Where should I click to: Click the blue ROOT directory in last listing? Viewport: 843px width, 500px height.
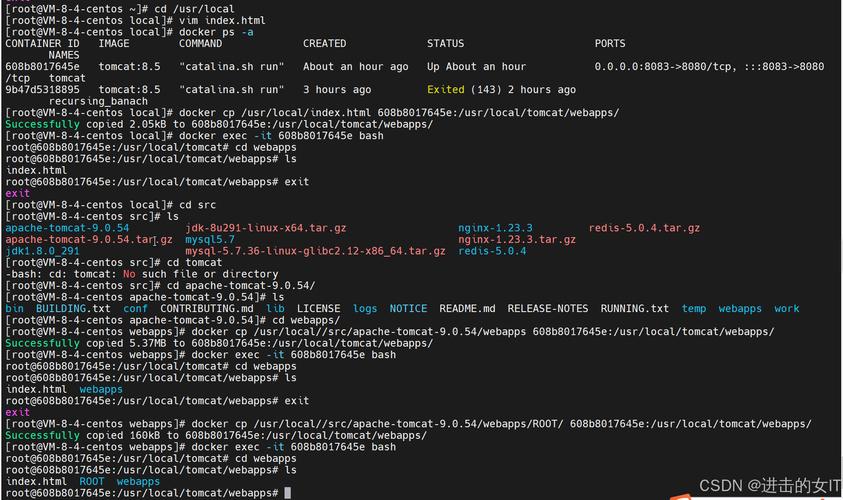pos(92,481)
